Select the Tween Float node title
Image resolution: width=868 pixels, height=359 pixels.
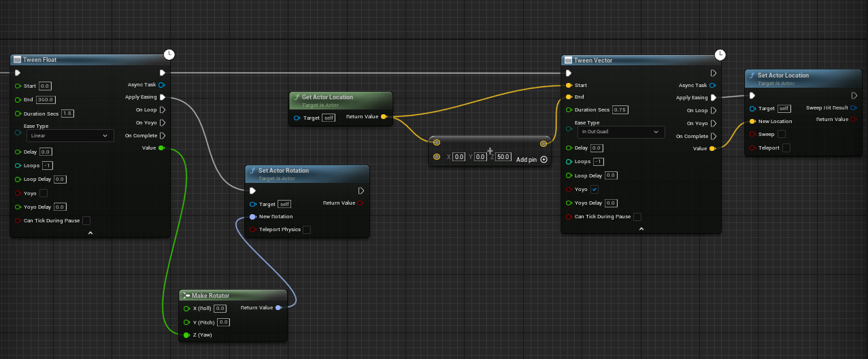(x=39, y=60)
